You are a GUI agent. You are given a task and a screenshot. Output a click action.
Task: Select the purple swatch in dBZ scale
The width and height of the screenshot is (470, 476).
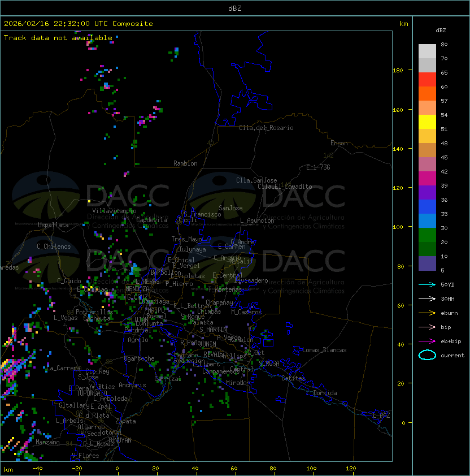(x=427, y=192)
